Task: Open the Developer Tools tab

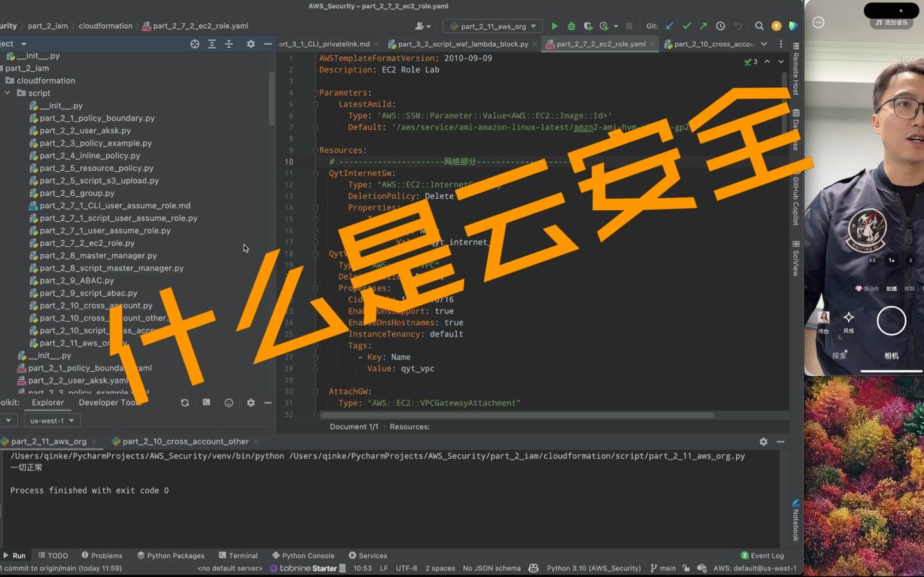Action: [x=109, y=403]
